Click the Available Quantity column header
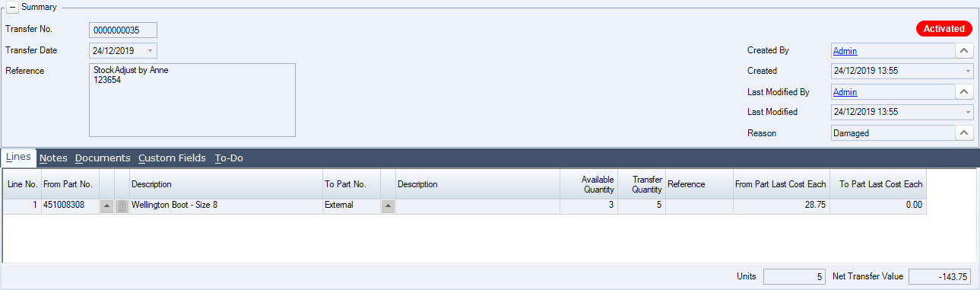The width and height of the screenshot is (980, 290). (588, 184)
